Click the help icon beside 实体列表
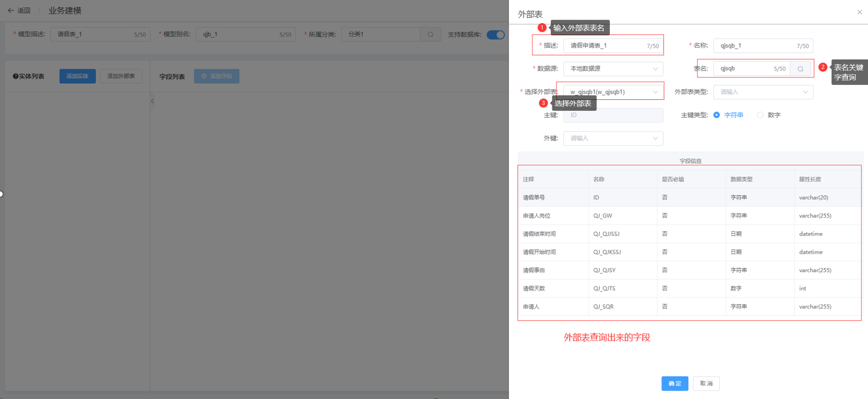Image resolution: width=868 pixels, height=399 pixels. (15, 76)
